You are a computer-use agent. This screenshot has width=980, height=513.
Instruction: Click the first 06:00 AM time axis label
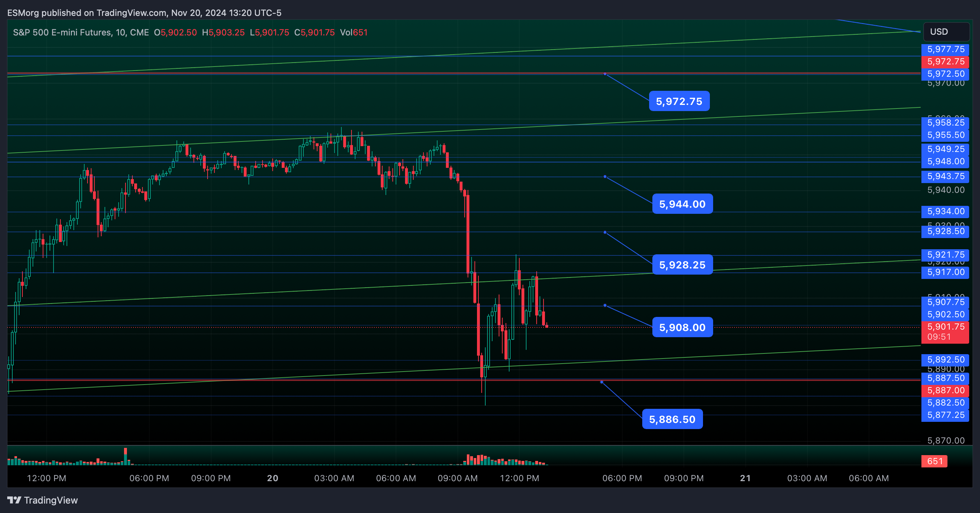396,478
